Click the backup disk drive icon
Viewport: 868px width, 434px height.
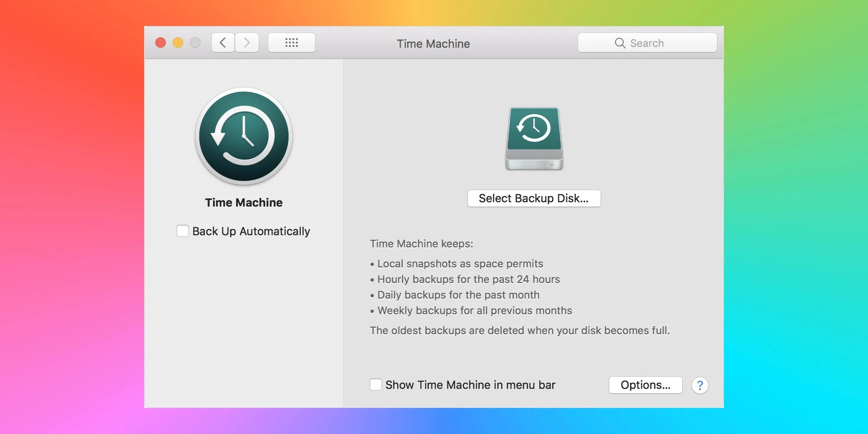coord(534,139)
